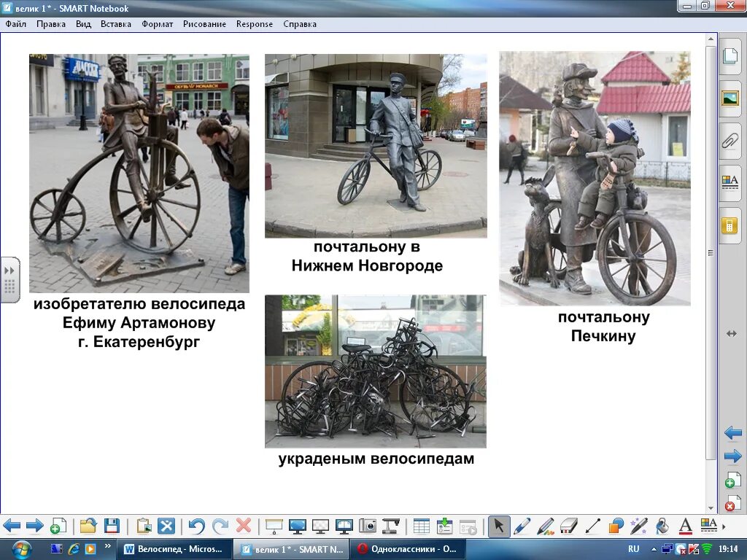Select the Shapes tool
This screenshot has width=747, height=560.
[x=616, y=526]
